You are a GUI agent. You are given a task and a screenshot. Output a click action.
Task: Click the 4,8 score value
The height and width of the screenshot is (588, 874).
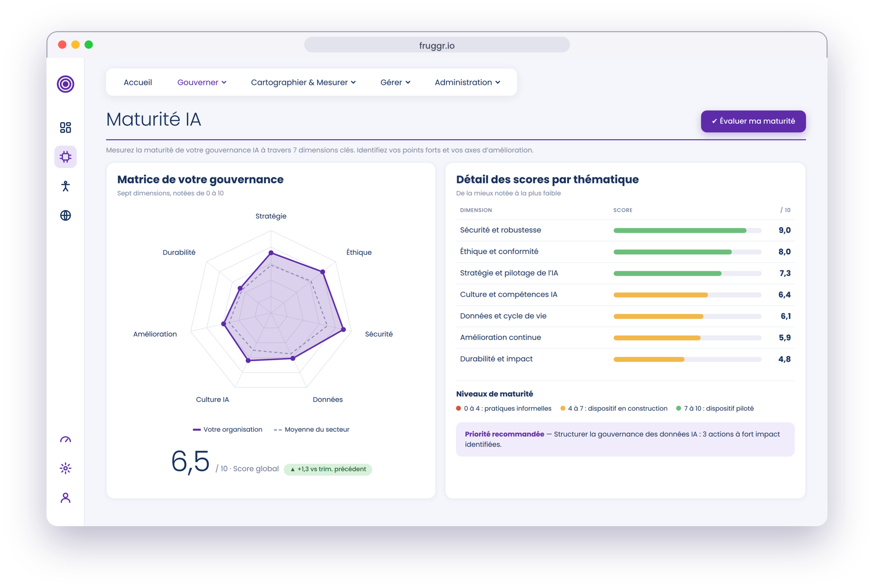785,359
